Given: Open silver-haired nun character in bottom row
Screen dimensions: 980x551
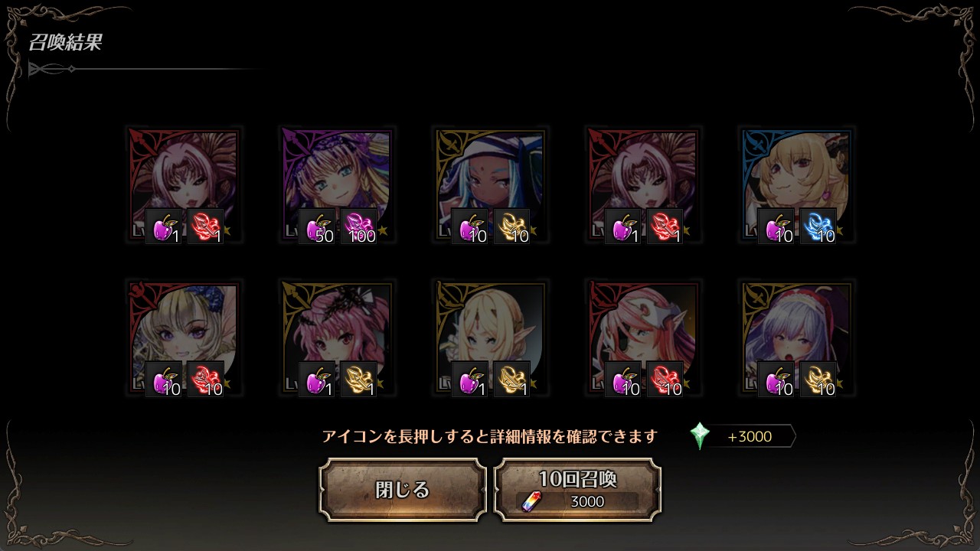Looking at the screenshot, I should pos(796,337).
